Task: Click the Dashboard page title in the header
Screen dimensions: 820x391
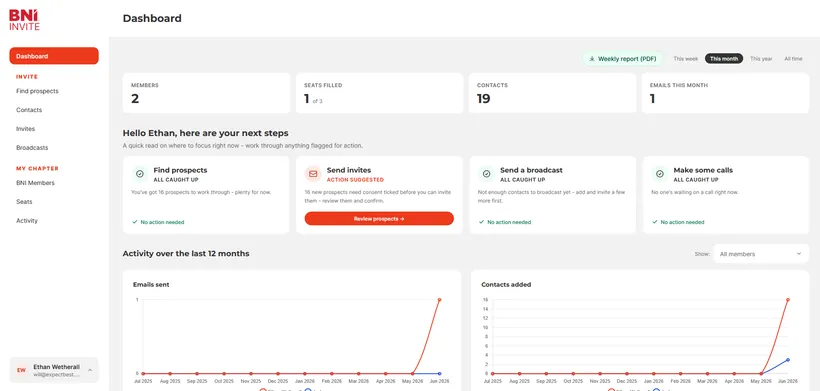Action: (152, 18)
